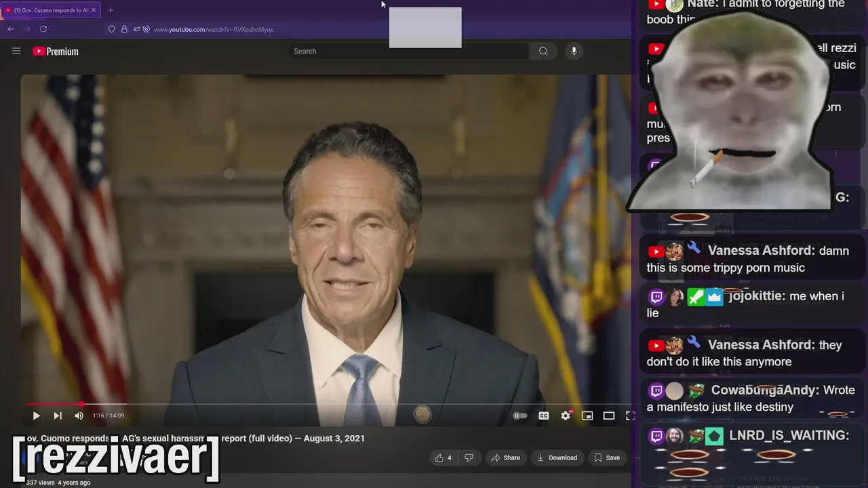Save video to playlist
The image size is (868, 488).
pyautogui.click(x=607, y=457)
